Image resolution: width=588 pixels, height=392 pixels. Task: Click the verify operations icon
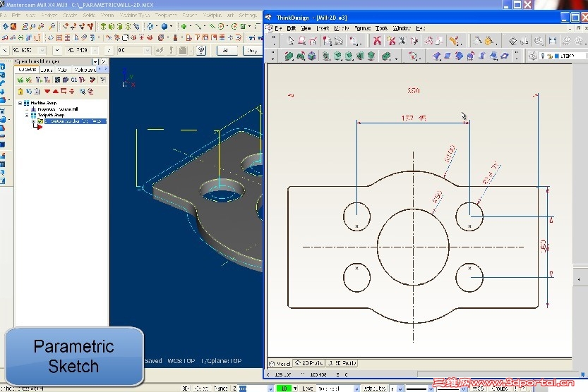65,80
